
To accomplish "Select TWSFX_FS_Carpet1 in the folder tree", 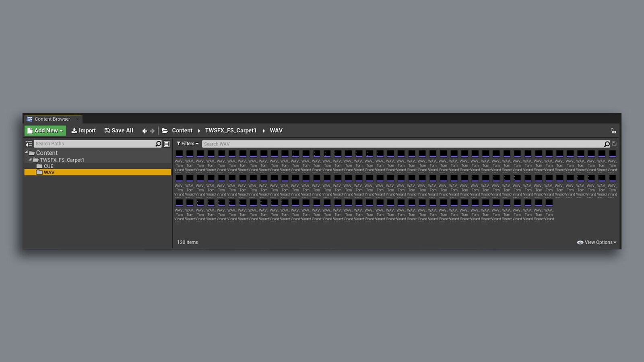I will click(x=62, y=160).
